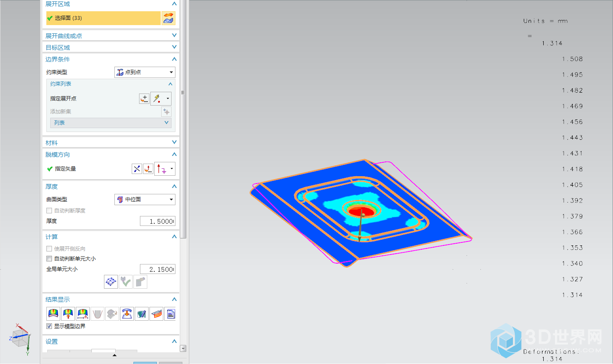Click the dialog side grip handle
613x364 pixels.
pyautogui.click(x=183, y=93)
